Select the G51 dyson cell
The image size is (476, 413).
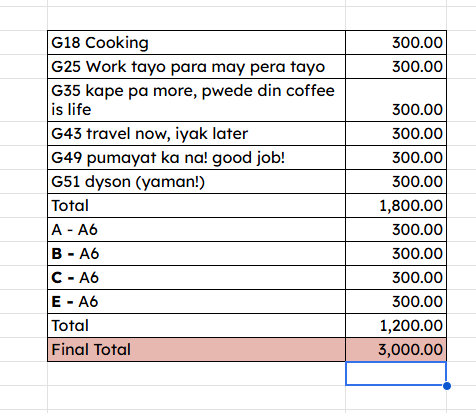pyautogui.click(x=196, y=182)
